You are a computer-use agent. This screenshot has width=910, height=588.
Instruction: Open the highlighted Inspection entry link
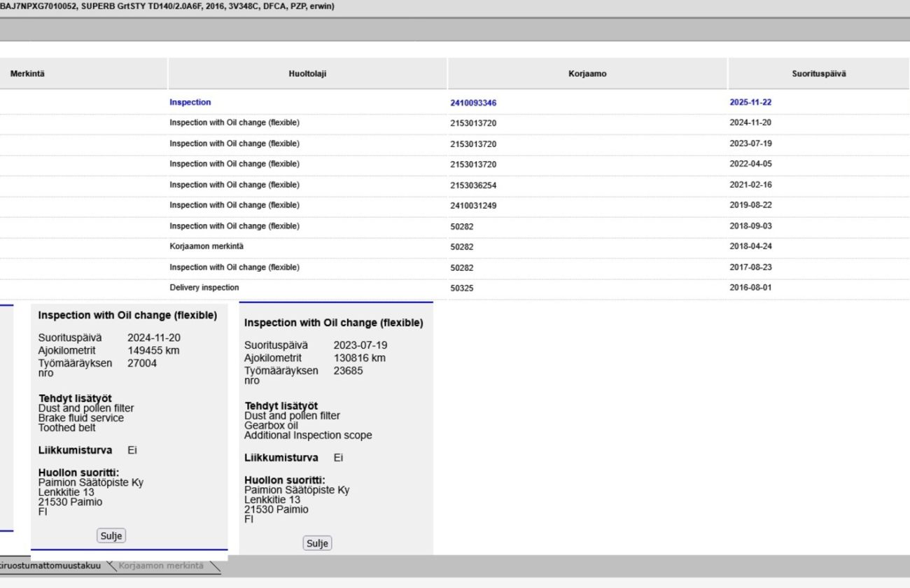pyautogui.click(x=190, y=102)
